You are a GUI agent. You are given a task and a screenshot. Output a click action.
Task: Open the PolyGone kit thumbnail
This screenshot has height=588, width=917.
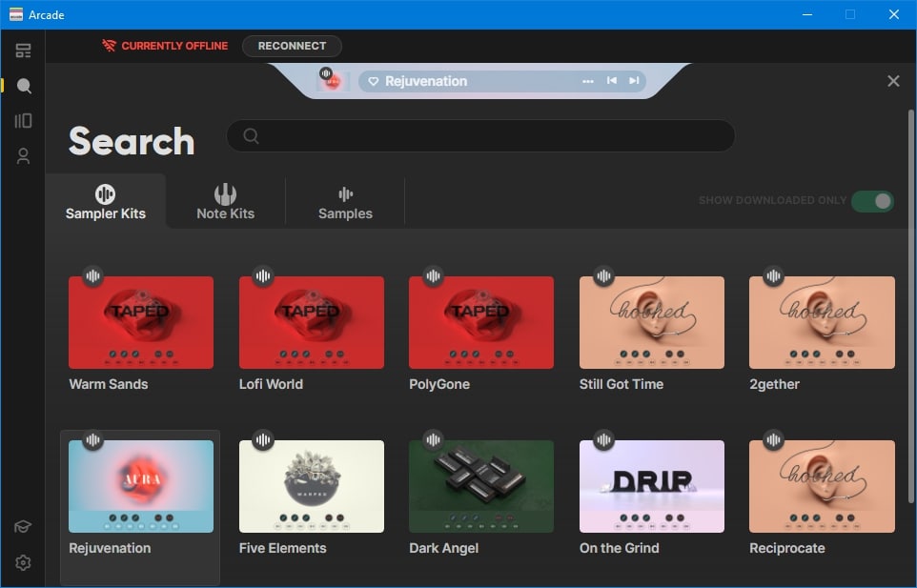tap(481, 323)
